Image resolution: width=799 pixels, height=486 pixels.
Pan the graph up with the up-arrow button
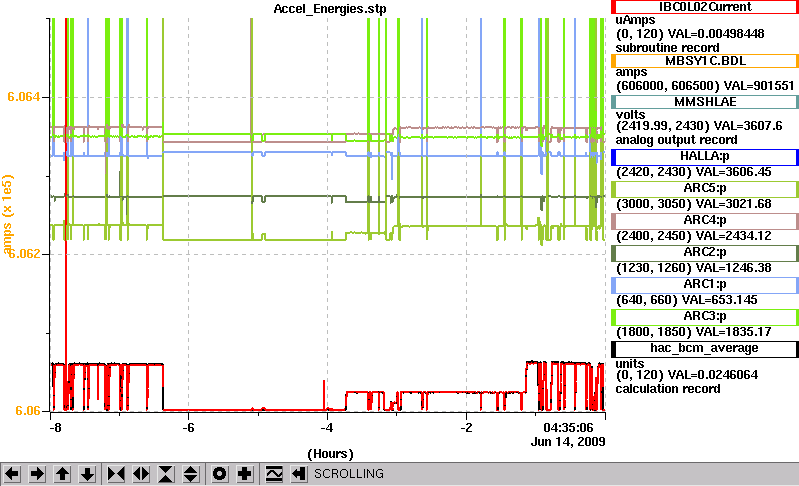pyautogui.click(x=62, y=474)
